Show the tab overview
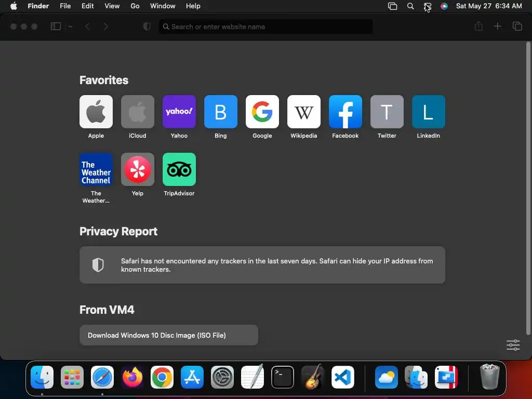532x399 pixels. (517, 26)
